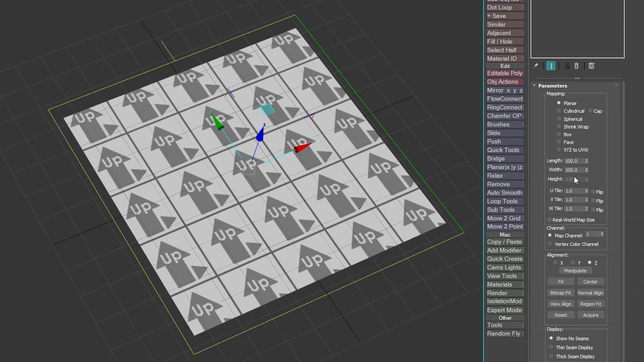Enable V Tile Flip checkbox

point(593,201)
